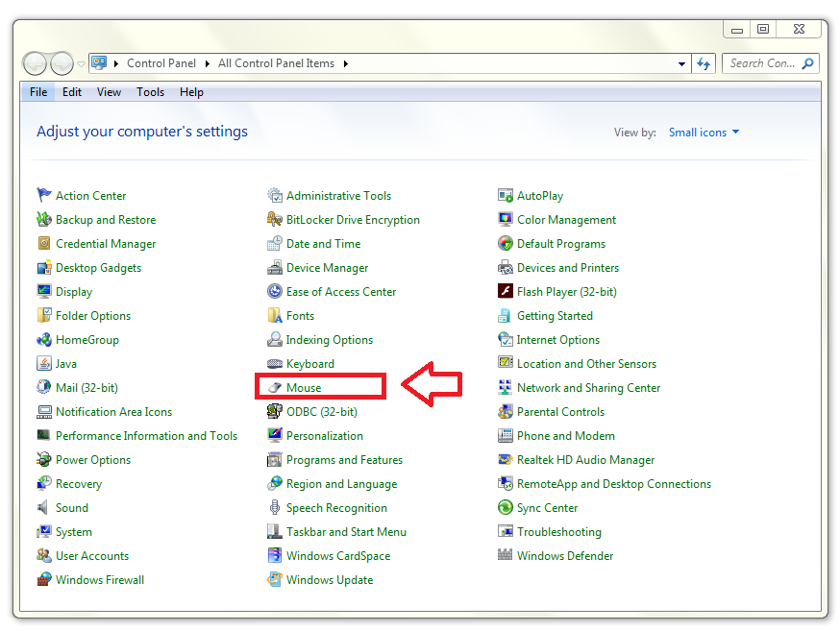Click the Fonts folder icon
This screenshot has height=631, width=840.
[275, 315]
